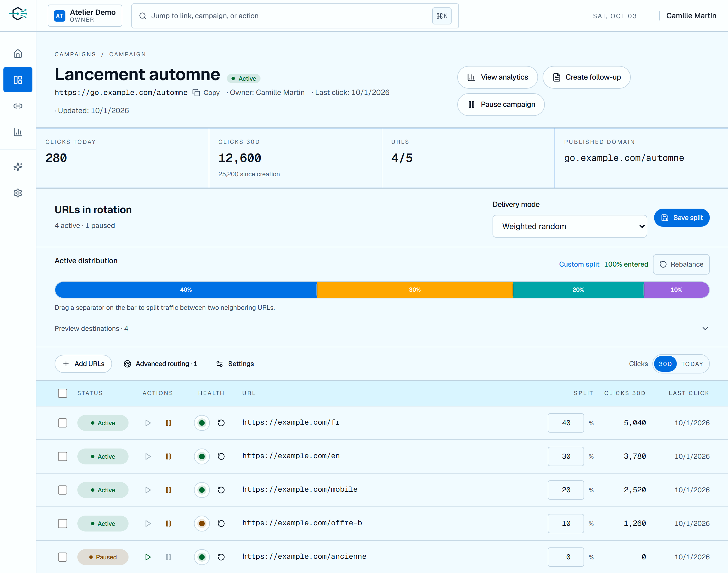Recheck health for example.com/mobile
Screen dimensions: 728x573
pos(221,490)
